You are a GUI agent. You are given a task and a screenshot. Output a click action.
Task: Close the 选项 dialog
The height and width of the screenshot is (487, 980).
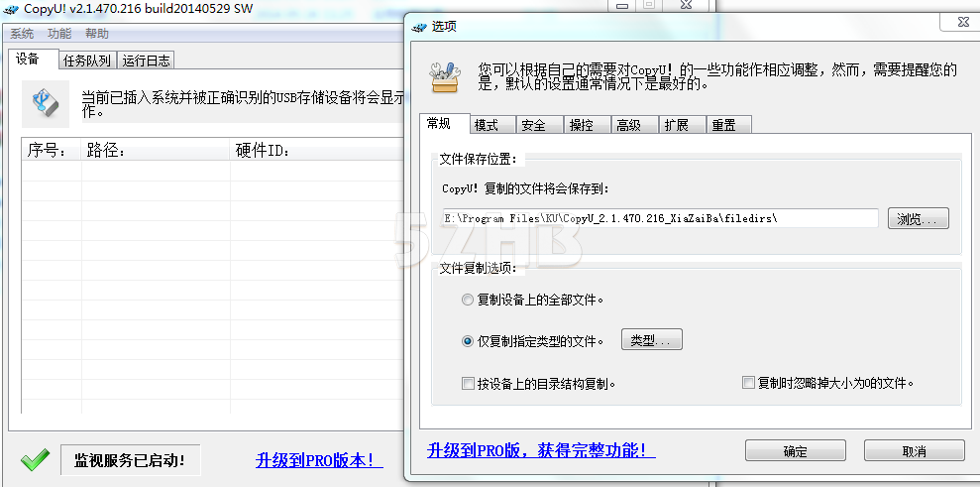[x=963, y=22]
